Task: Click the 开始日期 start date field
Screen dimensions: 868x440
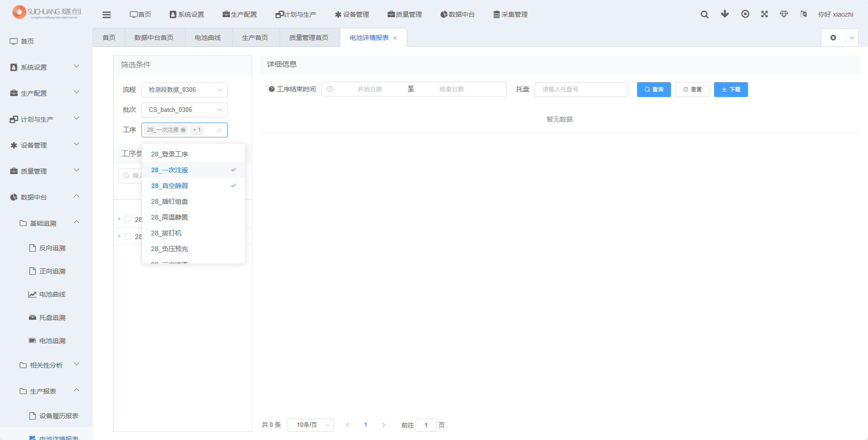Action: coord(370,89)
